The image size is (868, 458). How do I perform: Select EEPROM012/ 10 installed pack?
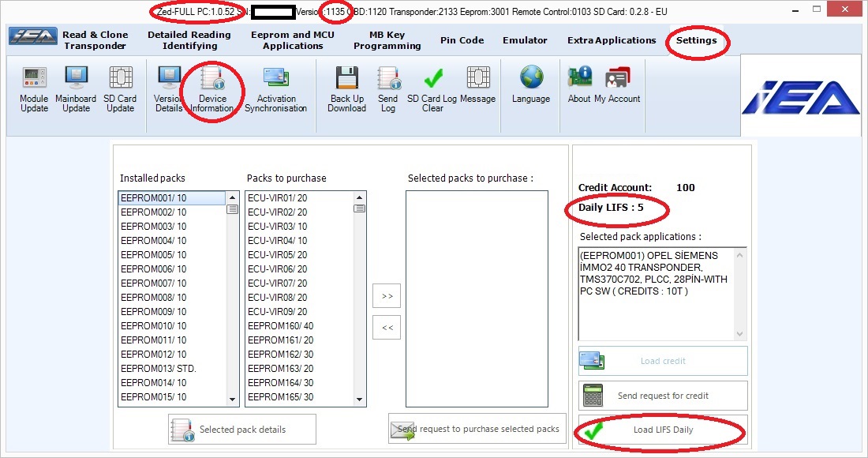click(x=171, y=354)
